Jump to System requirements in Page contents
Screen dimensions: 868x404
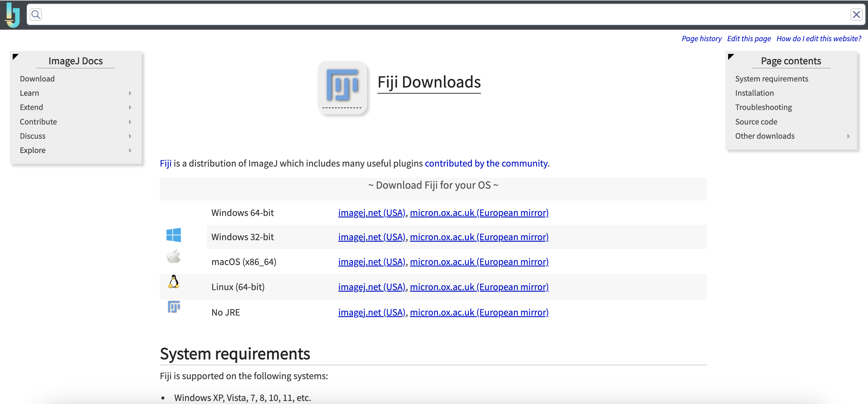click(771, 78)
